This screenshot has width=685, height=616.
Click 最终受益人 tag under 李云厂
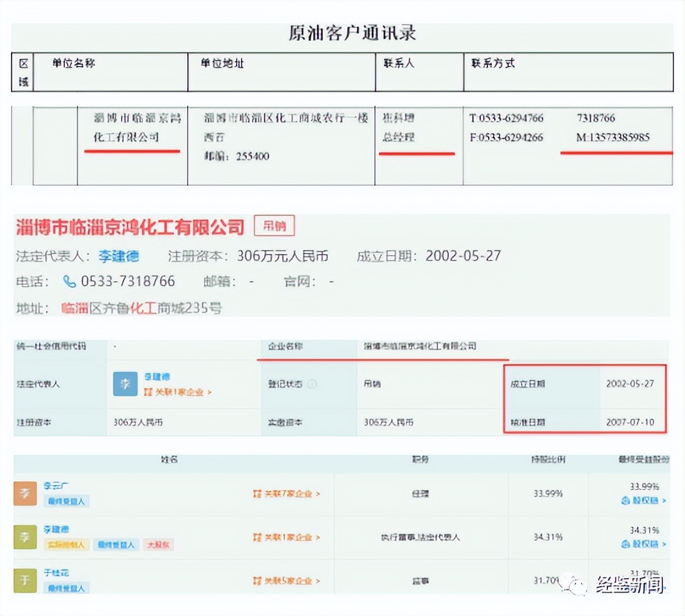click(x=67, y=501)
